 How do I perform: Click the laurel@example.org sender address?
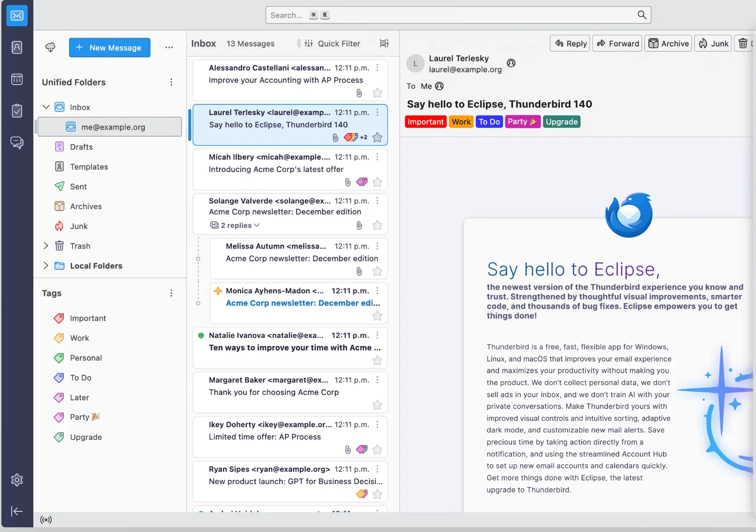[465, 70]
